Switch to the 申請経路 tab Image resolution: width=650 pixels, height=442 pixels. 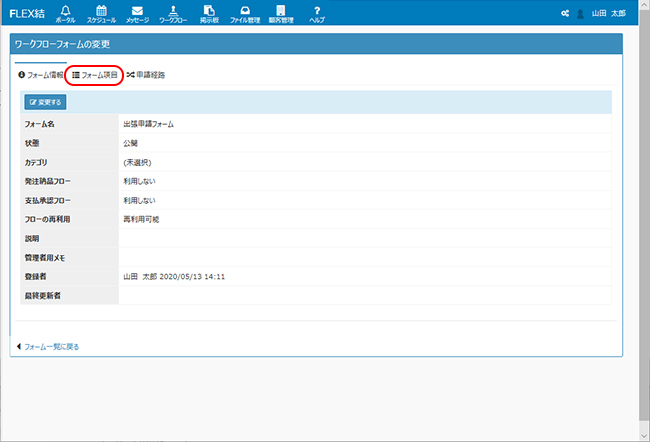(x=146, y=75)
